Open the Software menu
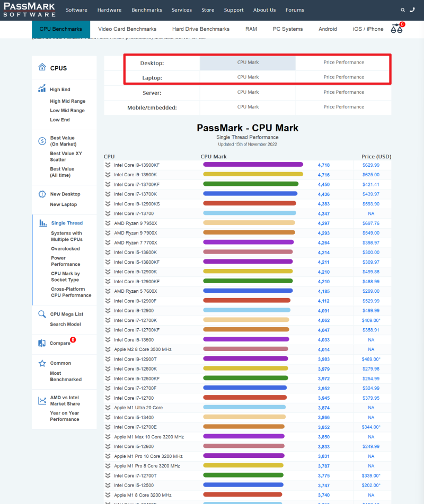Screen dimensions: 424x504 (76, 10)
